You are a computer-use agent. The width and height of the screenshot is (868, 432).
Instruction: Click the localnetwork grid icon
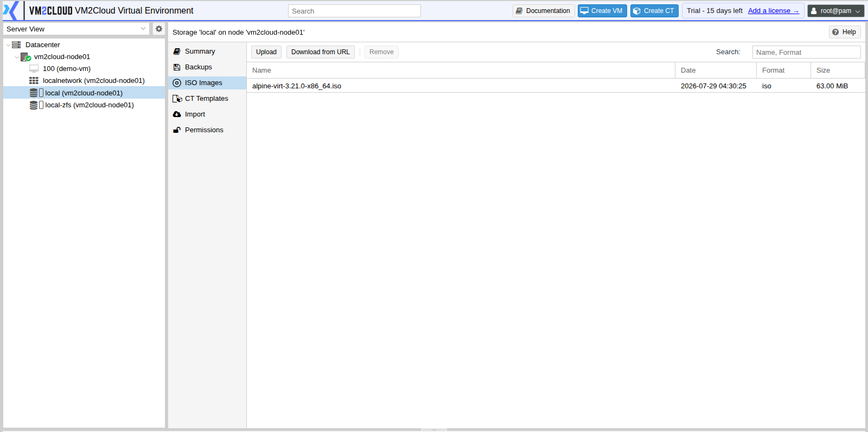tap(34, 81)
